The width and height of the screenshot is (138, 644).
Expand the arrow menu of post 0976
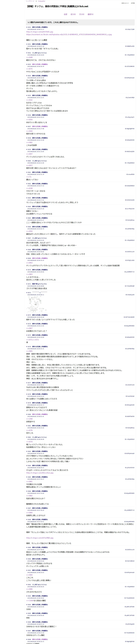(x=27, y=347)
